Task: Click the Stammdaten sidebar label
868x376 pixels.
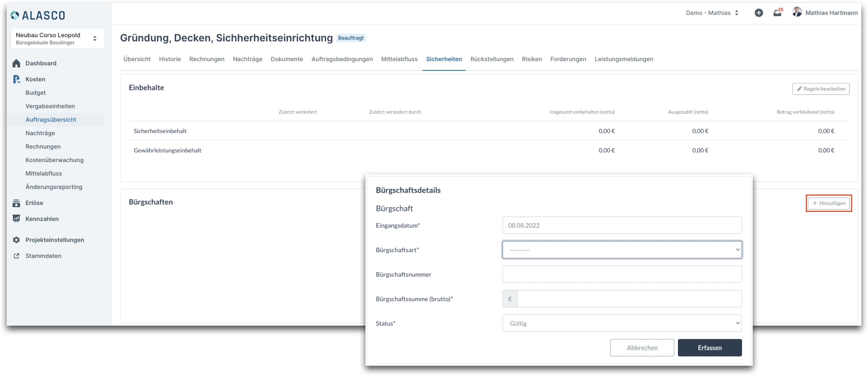Action: (43, 256)
